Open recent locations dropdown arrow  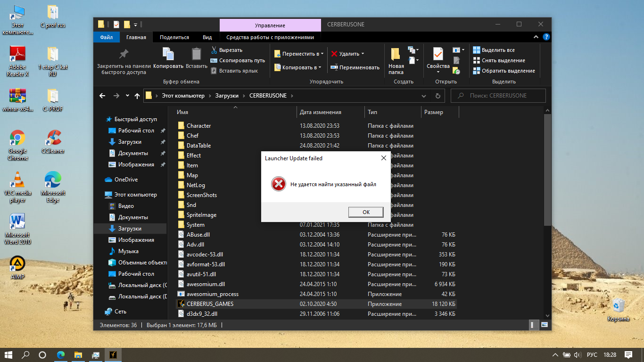pos(127,96)
